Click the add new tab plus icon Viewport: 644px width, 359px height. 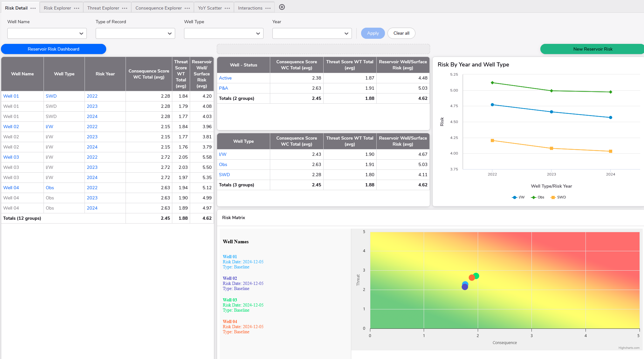coord(282,7)
